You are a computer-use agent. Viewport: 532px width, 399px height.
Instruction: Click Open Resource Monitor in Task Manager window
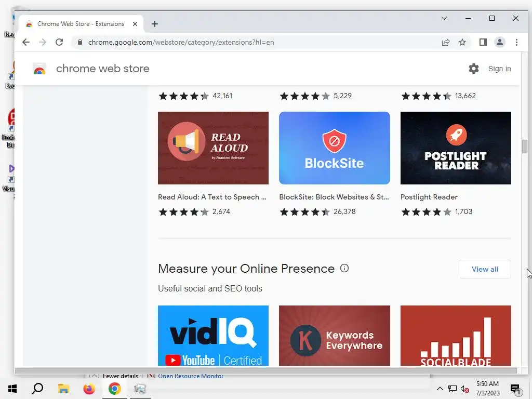click(x=191, y=376)
